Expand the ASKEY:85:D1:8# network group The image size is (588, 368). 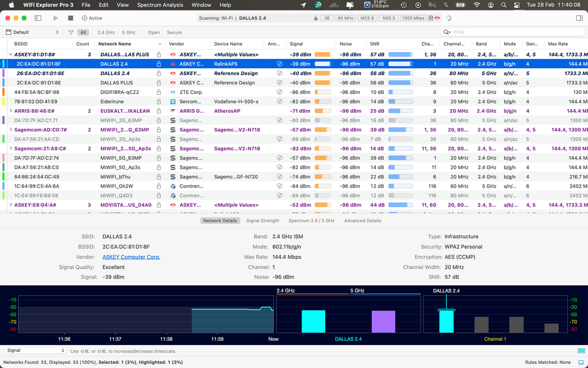click(x=11, y=54)
